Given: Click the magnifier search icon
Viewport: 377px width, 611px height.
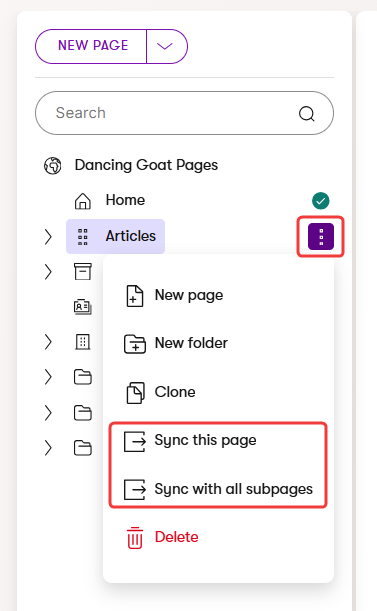Looking at the screenshot, I should pyautogui.click(x=306, y=114).
